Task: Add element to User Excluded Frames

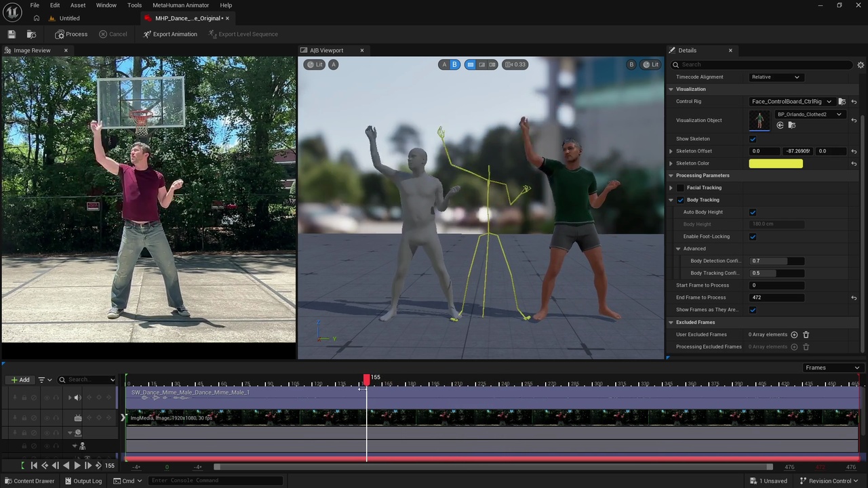Action: (794, 335)
